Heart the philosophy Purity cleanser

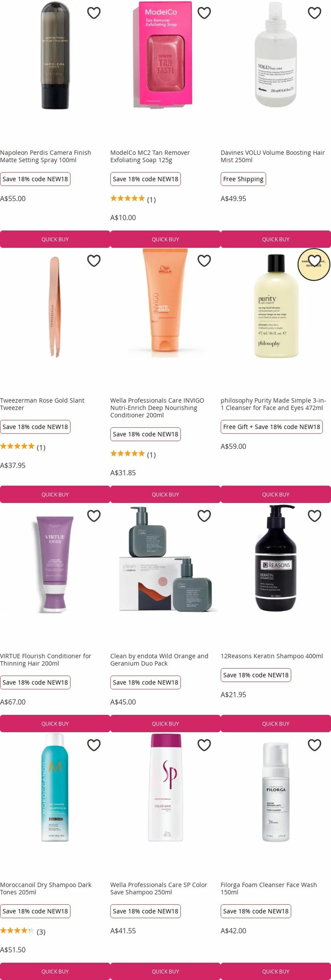coord(314,261)
